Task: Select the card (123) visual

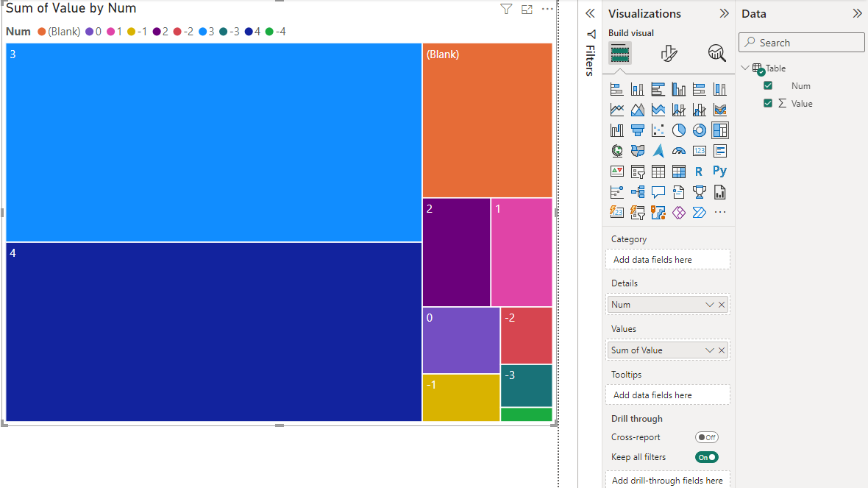Action: tap(699, 151)
